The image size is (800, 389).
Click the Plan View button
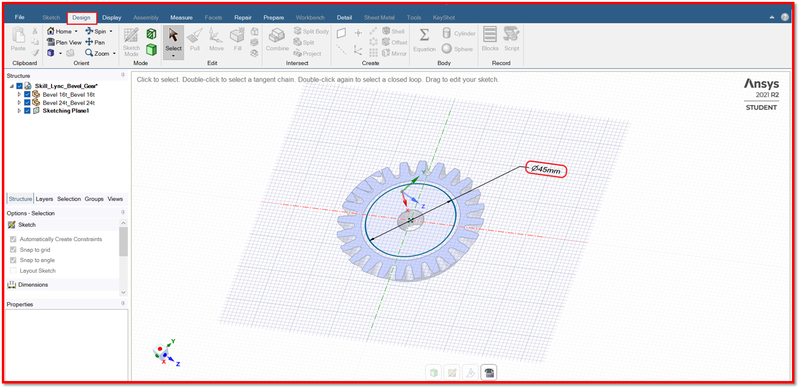(64, 42)
